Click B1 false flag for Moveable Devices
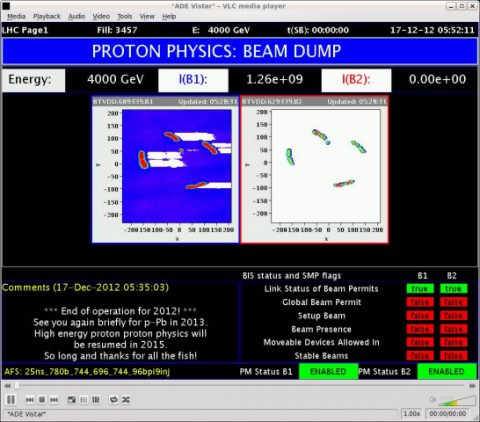 420,342
